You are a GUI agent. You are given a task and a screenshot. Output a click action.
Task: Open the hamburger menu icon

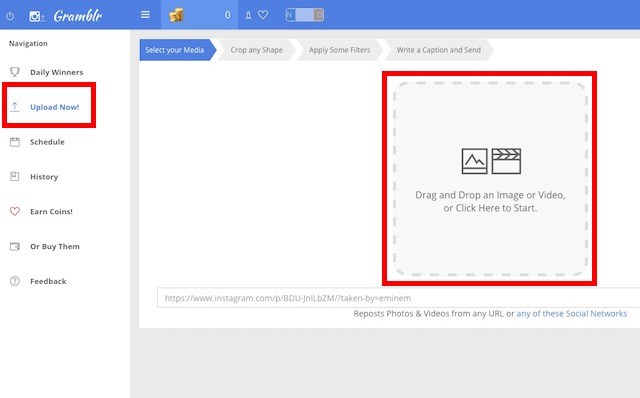[145, 15]
